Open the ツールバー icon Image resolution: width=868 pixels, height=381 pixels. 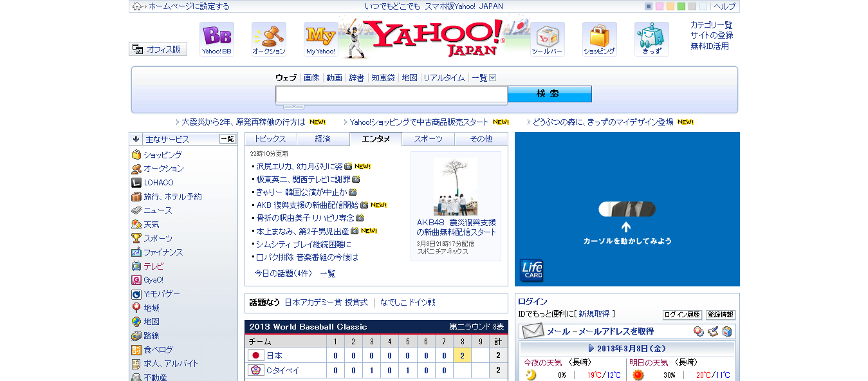[548, 39]
